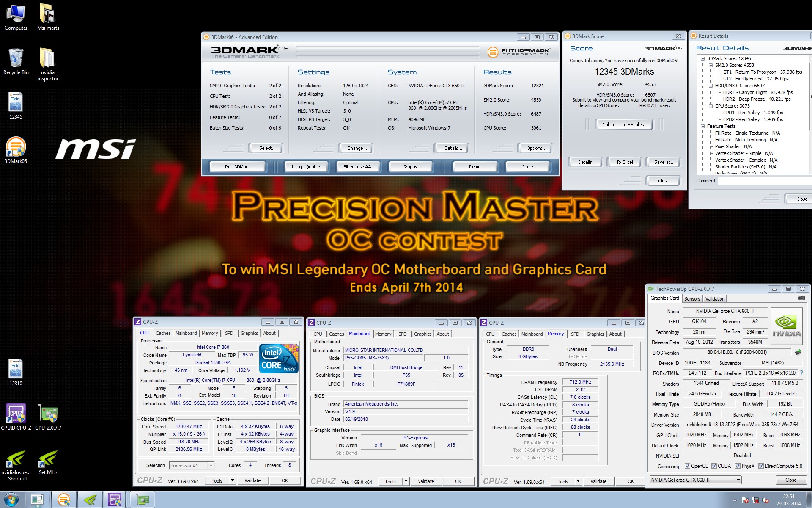Image resolution: width=812 pixels, height=508 pixels.
Task: Select HDR1 - Canyon Flight row
Action: tap(758, 92)
